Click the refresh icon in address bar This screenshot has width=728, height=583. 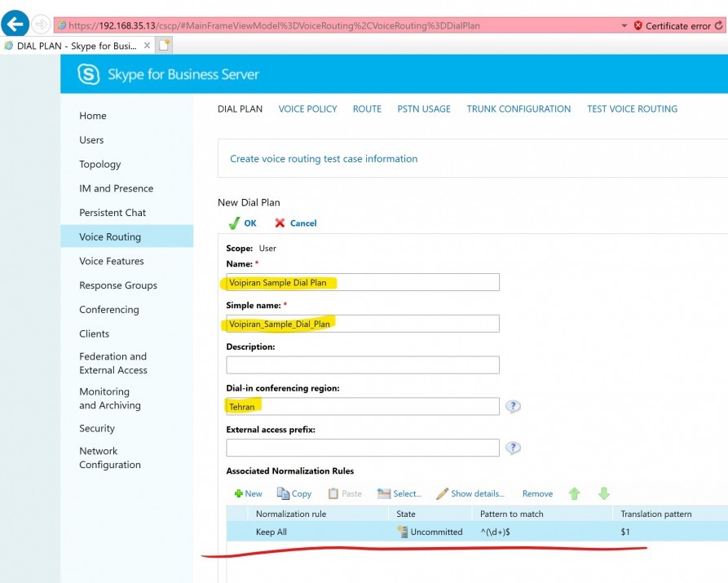(719, 25)
